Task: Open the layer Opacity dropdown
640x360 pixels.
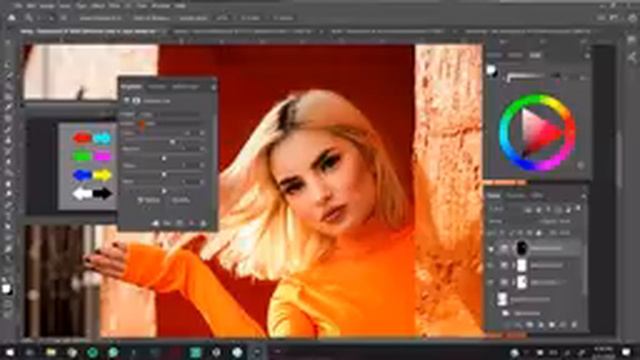Action: [565, 222]
